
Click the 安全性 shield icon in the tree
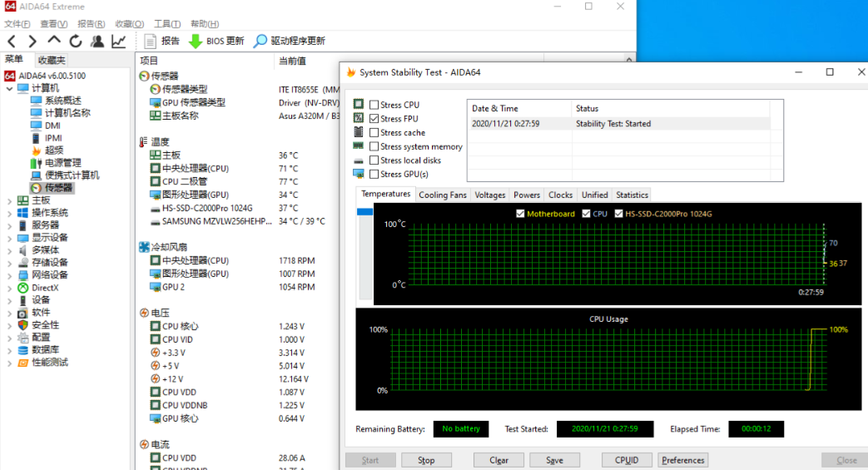[22, 325]
